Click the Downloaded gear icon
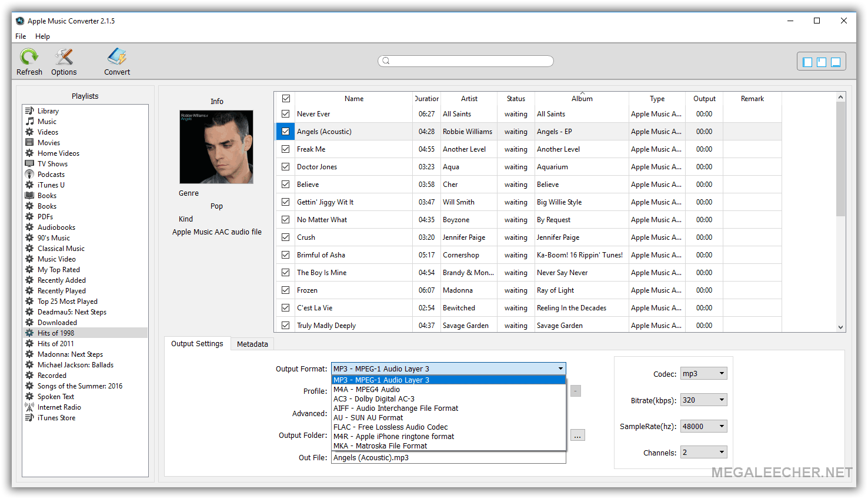Image resolution: width=868 pixels, height=499 pixels. [29, 322]
